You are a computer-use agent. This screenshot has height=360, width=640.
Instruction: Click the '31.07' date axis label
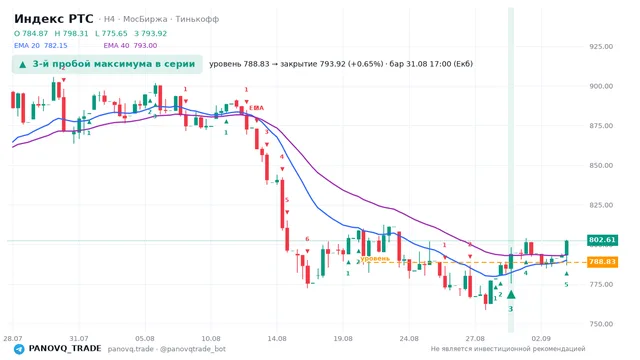79,338
